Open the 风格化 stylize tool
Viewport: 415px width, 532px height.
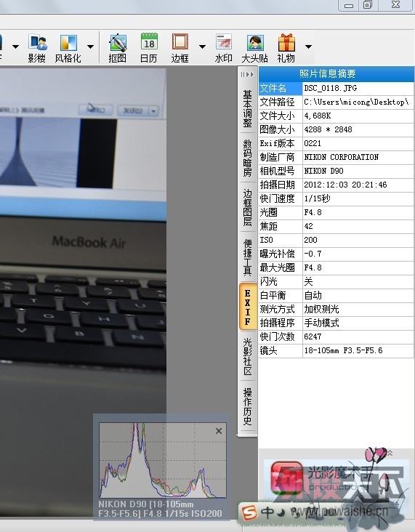pyautogui.click(x=68, y=48)
